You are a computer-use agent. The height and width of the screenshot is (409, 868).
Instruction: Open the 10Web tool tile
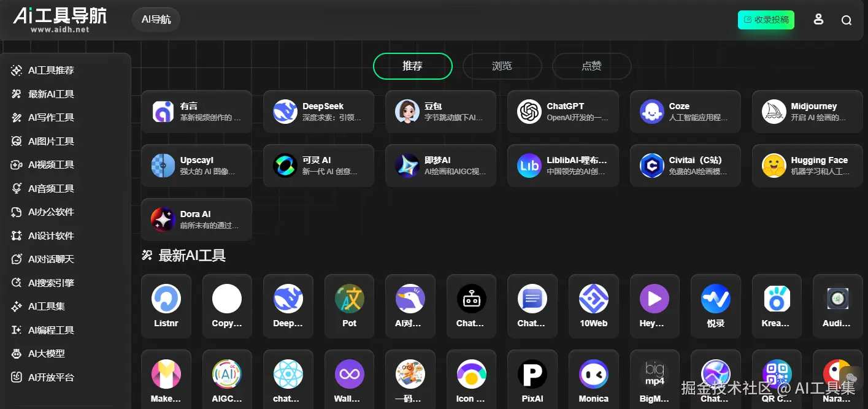[594, 306]
